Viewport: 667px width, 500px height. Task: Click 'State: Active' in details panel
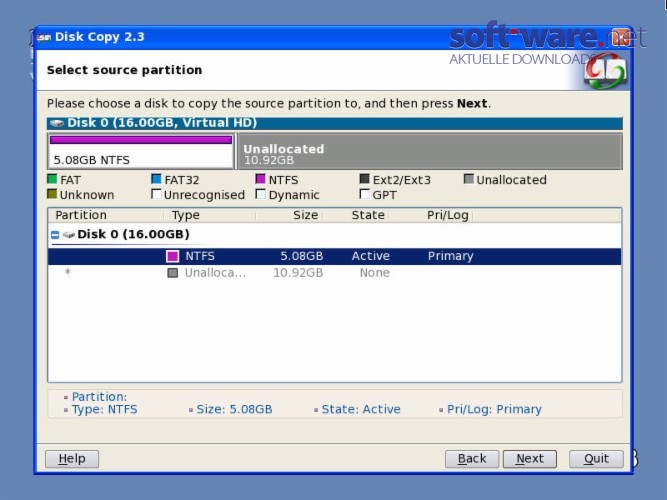click(361, 409)
